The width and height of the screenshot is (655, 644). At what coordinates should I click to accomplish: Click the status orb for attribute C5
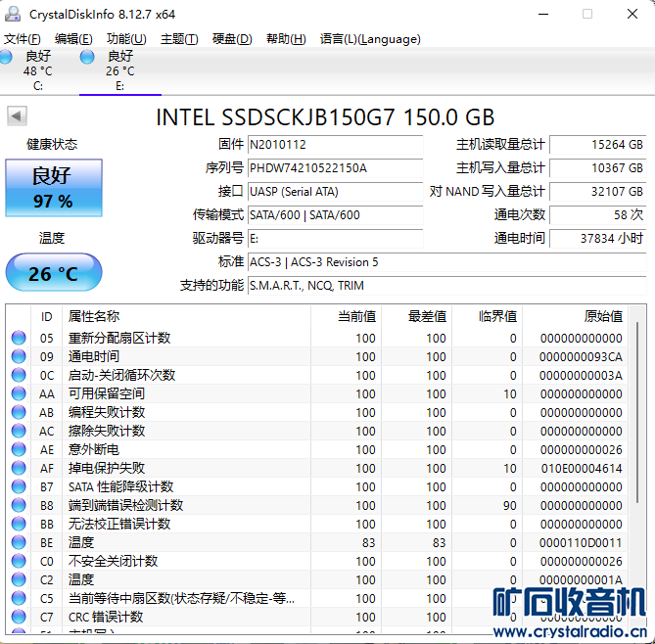pos(19,598)
